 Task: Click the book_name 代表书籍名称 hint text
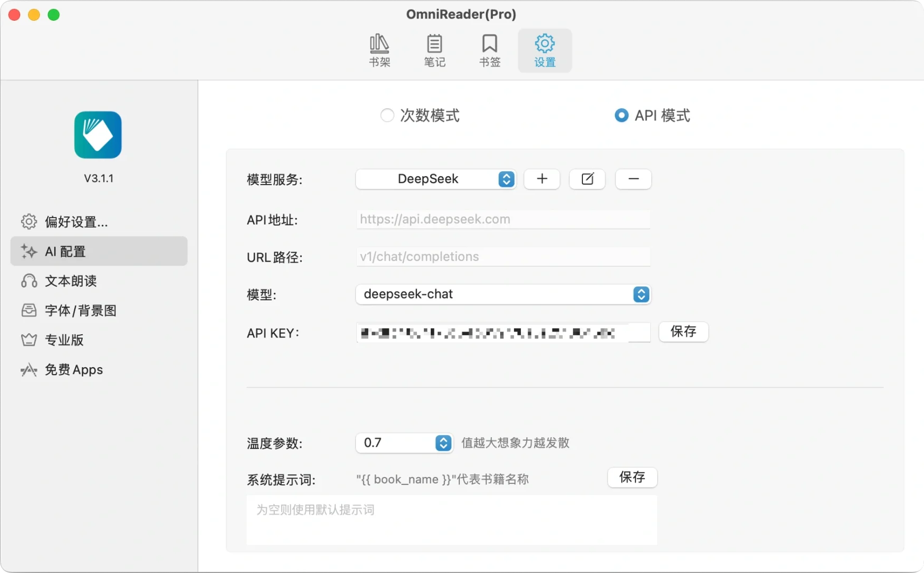pyautogui.click(x=442, y=480)
